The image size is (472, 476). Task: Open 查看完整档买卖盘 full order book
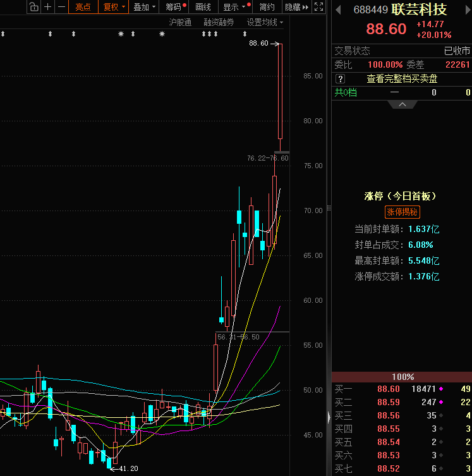[x=402, y=79]
